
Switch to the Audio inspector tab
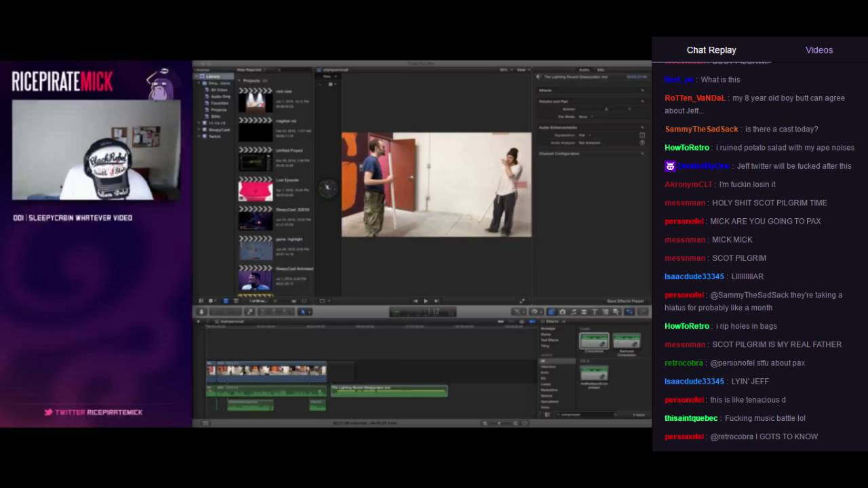[x=584, y=70]
